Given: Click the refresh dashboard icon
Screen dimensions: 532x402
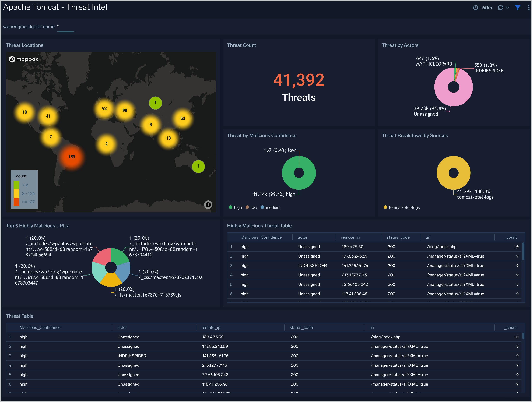Looking at the screenshot, I should pos(500,8).
